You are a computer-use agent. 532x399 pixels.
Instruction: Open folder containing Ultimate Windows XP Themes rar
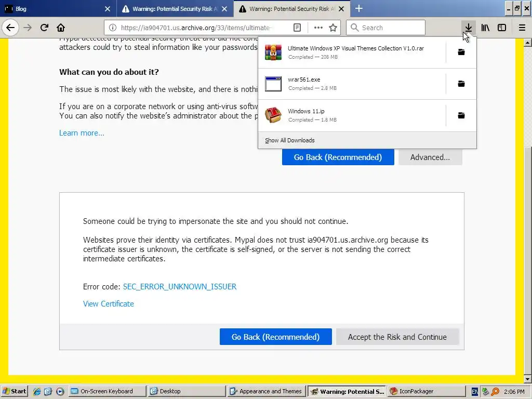pos(461,52)
